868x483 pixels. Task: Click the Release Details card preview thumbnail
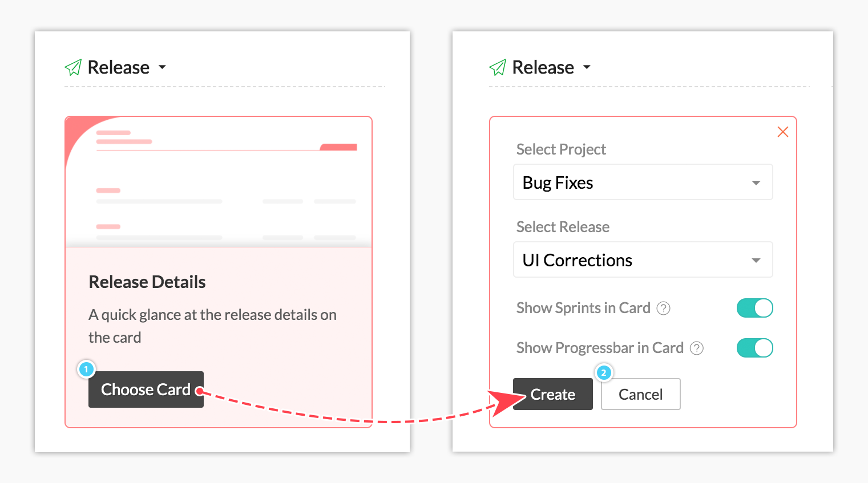coord(219,182)
